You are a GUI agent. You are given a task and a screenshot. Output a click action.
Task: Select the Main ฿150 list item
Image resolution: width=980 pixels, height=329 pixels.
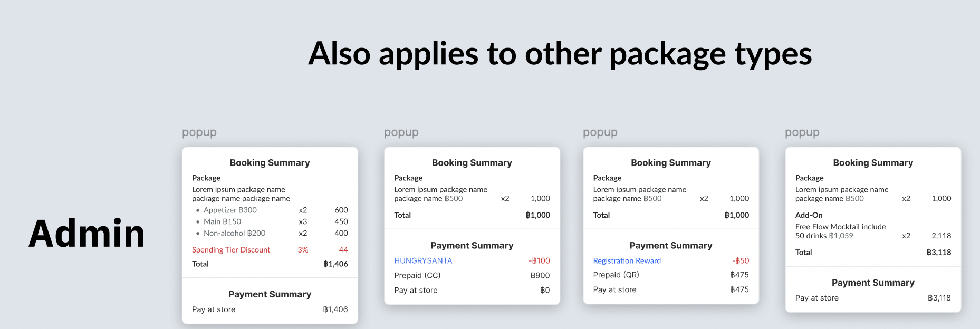click(x=222, y=221)
